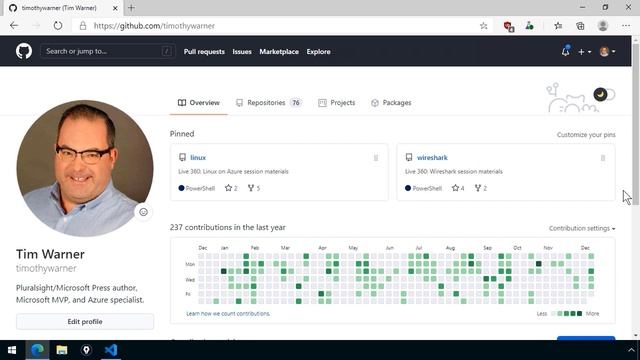The width and height of the screenshot is (640, 360).
Task: Click the Edge icon in taskbar
Action: coord(37,350)
